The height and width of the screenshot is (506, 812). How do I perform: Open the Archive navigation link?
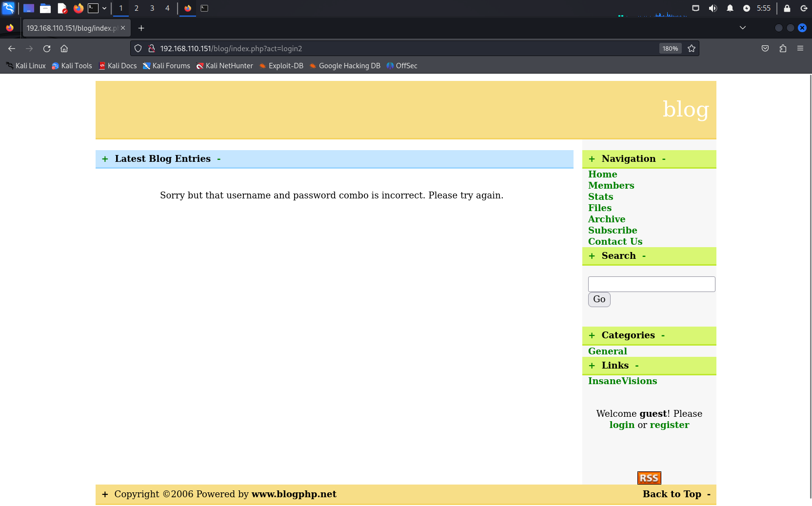pos(607,219)
